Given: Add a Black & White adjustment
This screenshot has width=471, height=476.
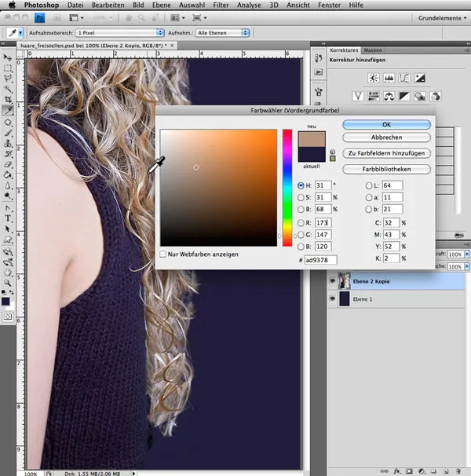Looking at the screenshot, I should (x=404, y=96).
